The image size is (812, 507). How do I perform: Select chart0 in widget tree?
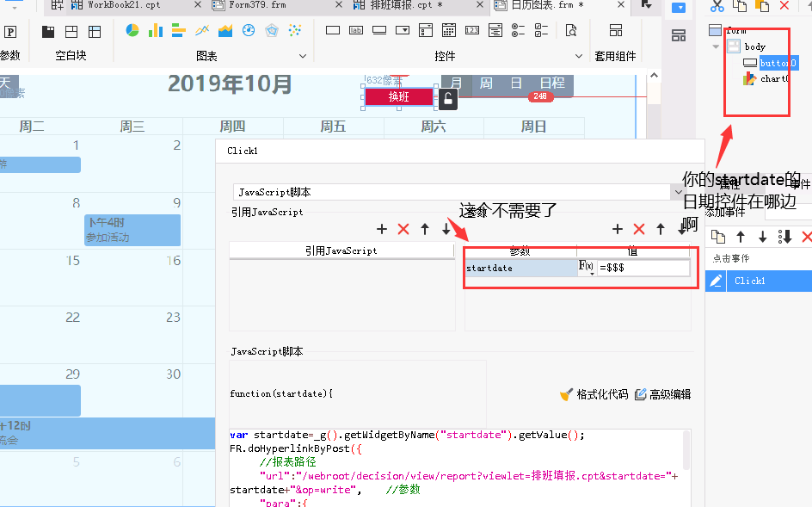point(774,79)
